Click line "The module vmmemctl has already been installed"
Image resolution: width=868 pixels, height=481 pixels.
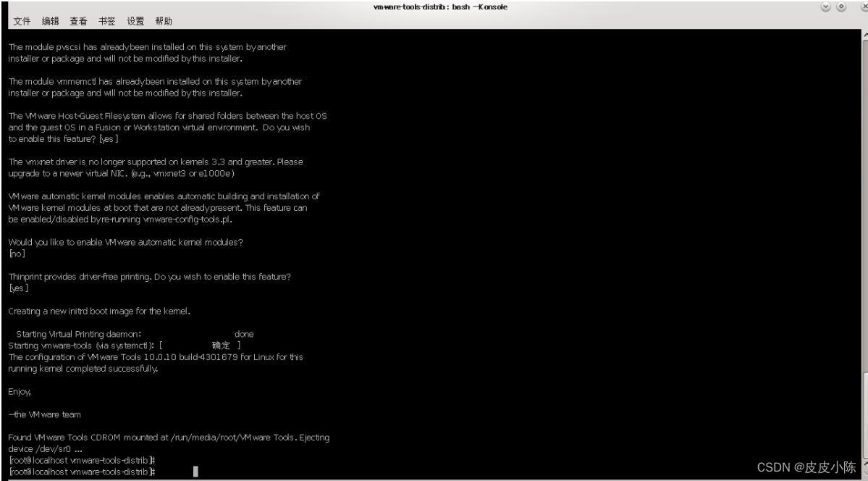click(155, 81)
